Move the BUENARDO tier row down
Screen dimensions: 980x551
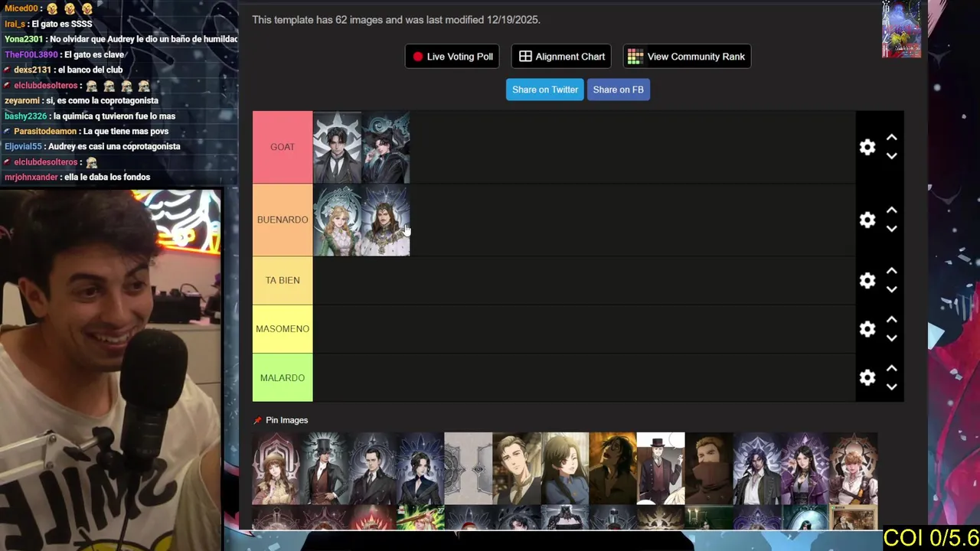pos(891,228)
